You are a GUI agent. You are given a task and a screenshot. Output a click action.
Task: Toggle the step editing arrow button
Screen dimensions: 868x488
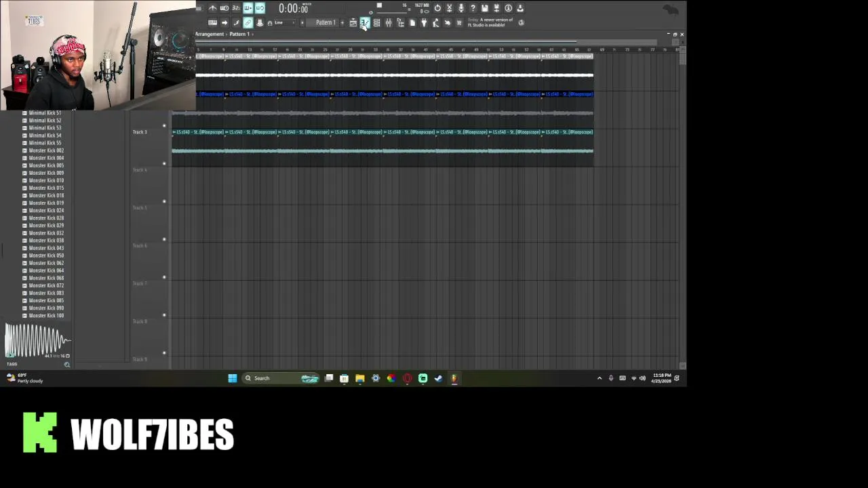[224, 22]
